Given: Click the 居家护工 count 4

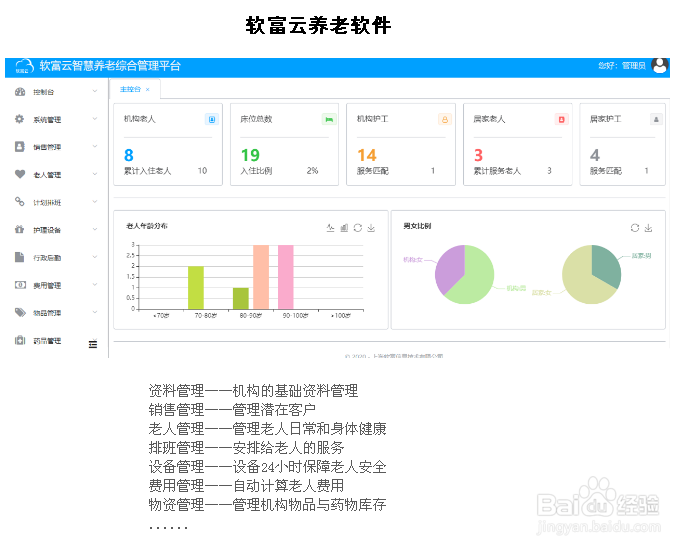Looking at the screenshot, I should (595, 155).
